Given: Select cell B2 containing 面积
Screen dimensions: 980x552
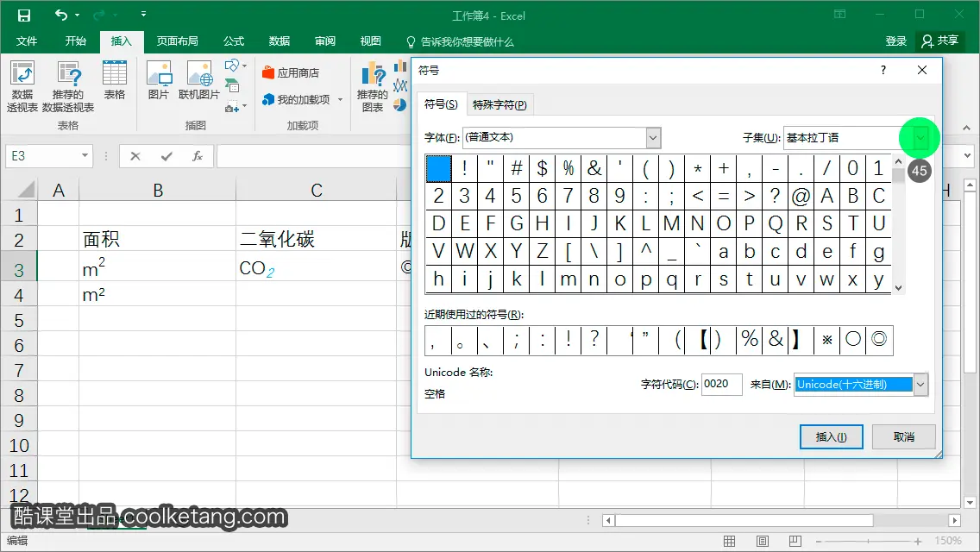Looking at the screenshot, I should click(x=158, y=239).
